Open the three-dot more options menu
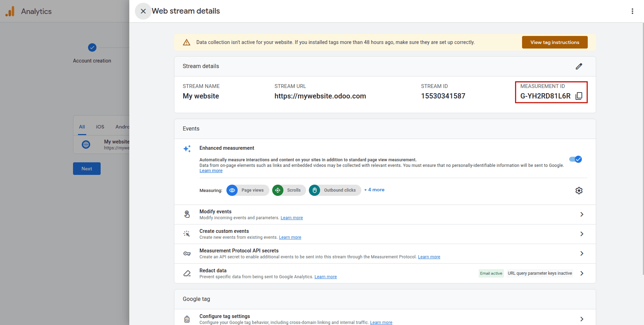Image resolution: width=644 pixels, height=325 pixels. (632, 11)
